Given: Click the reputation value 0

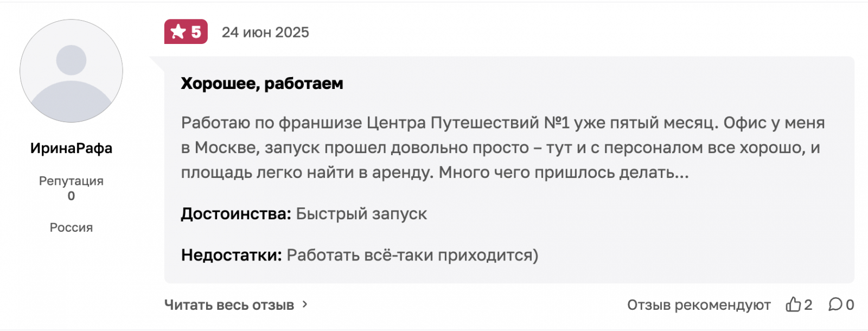Looking at the screenshot, I should click(71, 196).
